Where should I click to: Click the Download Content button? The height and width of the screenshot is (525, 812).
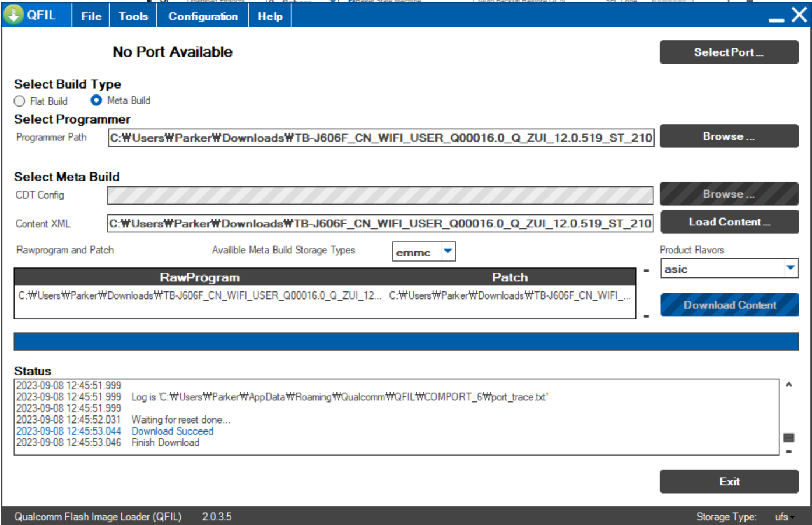729,305
